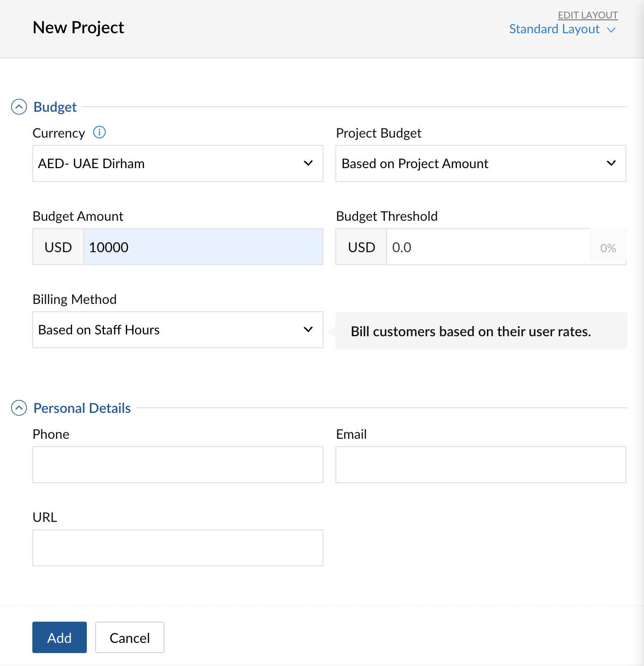Click the USD prefix of Budget Amount
The image size is (644, 666).
(58, 247)
